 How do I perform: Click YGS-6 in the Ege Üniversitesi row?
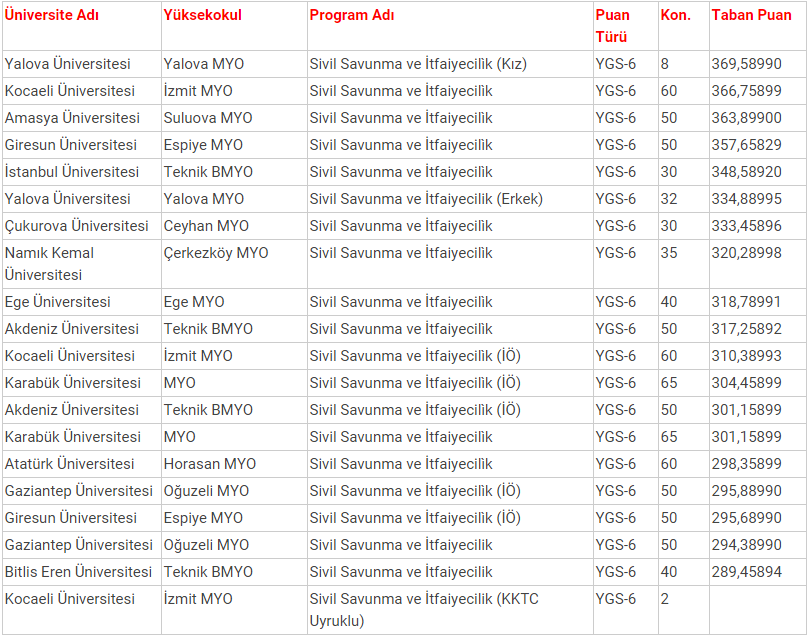tap(616, 302)
